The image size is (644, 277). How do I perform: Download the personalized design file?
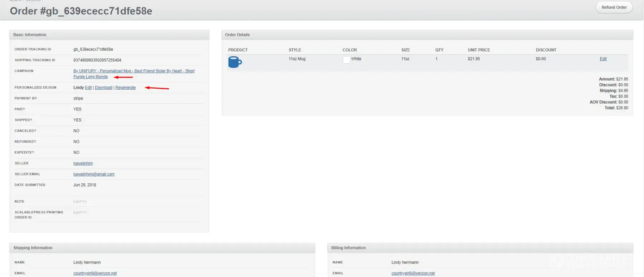click(x=103, y=88)
